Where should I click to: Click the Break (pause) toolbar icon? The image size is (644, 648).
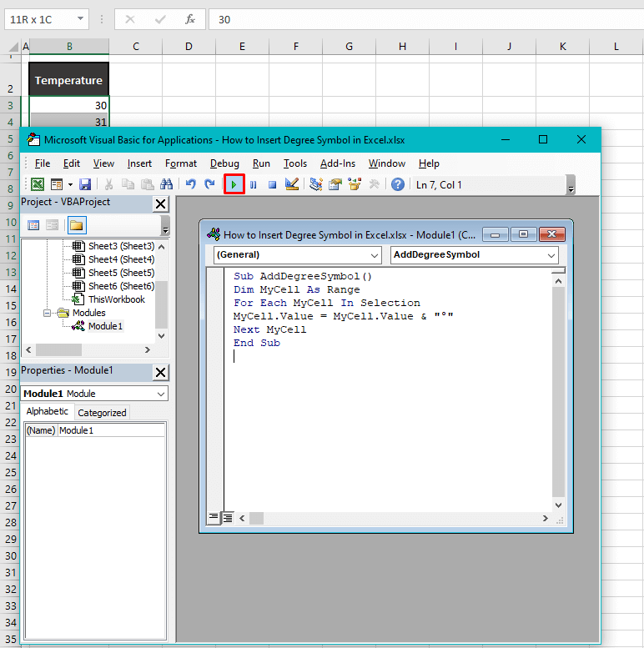tap(254, 184)
